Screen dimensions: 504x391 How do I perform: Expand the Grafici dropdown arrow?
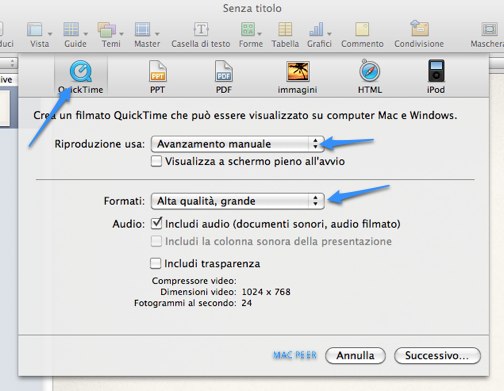(x=329, y=34)
